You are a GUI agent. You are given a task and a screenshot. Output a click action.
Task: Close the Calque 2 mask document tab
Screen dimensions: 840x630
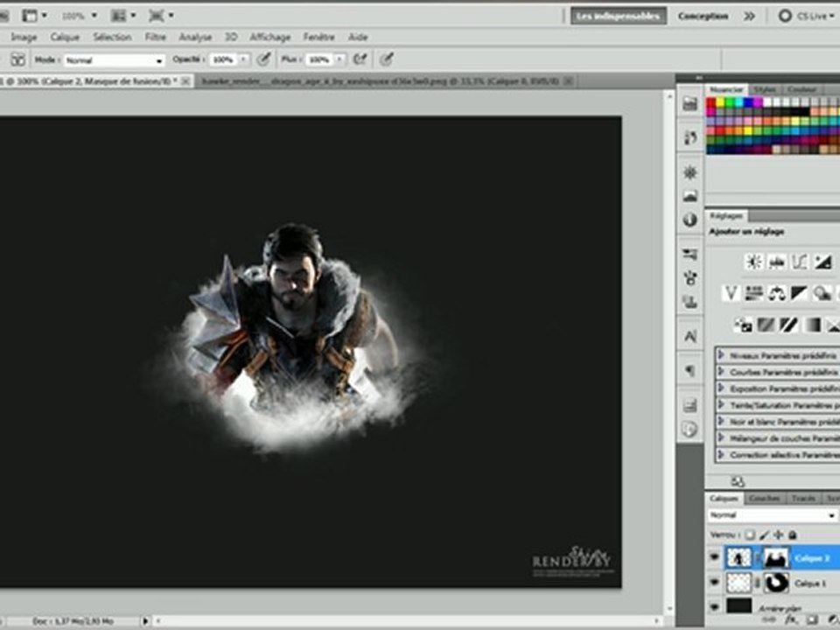pos(185,81)
